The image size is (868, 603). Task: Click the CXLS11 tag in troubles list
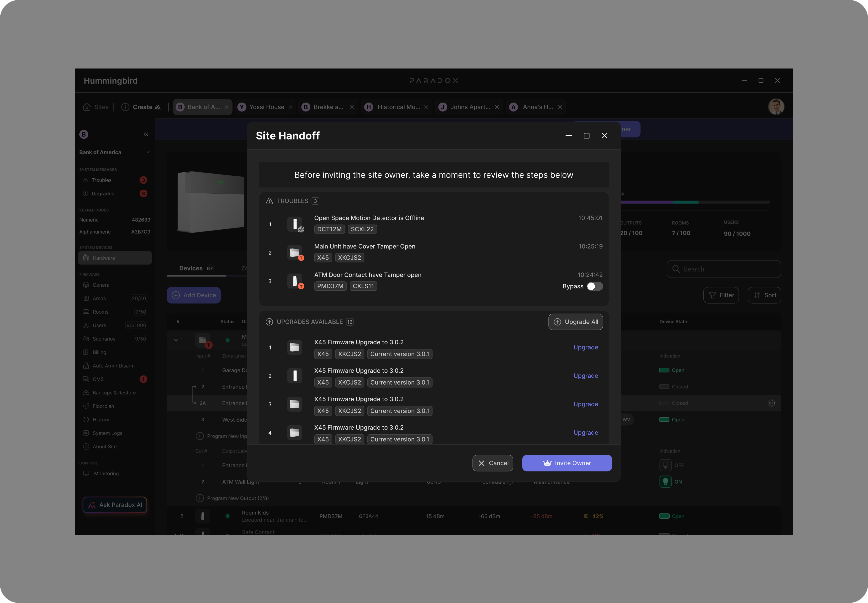tap(363, 286)
